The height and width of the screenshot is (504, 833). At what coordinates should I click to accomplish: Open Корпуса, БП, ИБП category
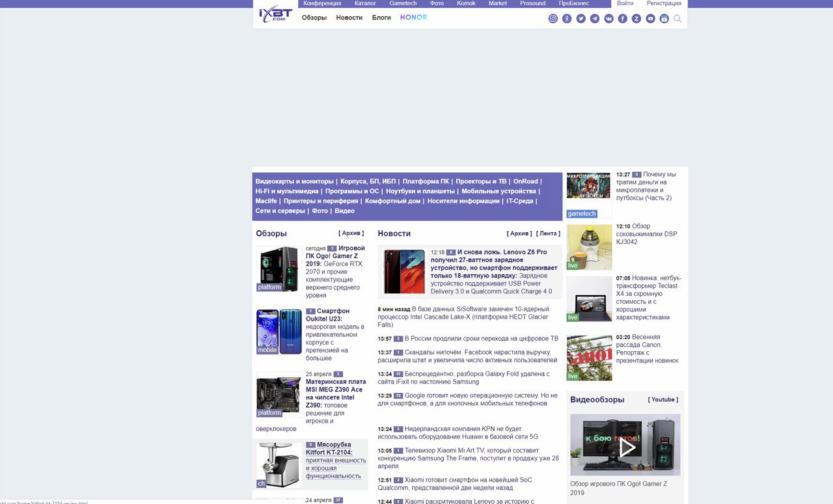pos(368,181)
